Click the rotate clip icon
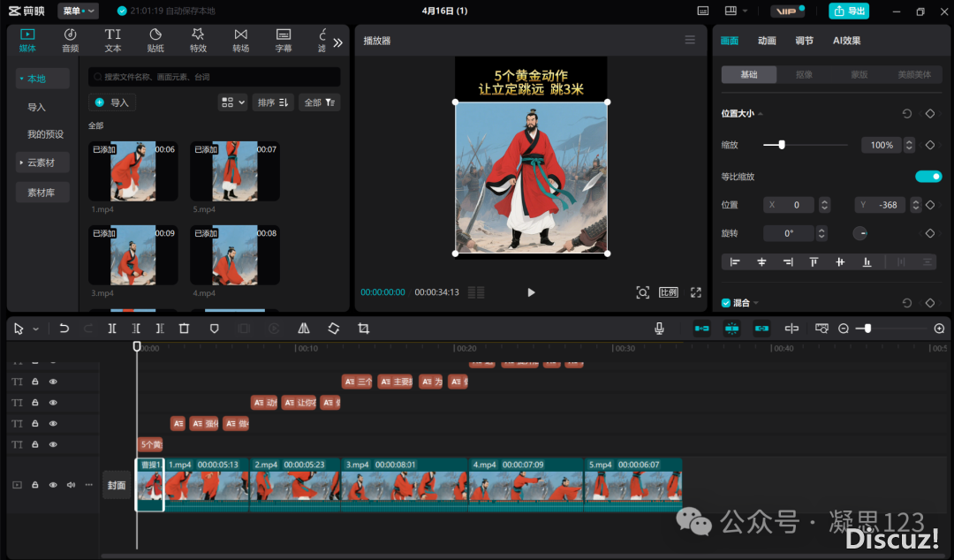954x560 pixels. point(333,329)
